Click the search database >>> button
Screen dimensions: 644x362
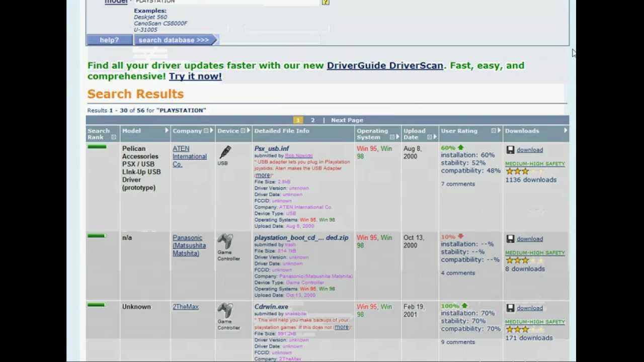(176, 40)
